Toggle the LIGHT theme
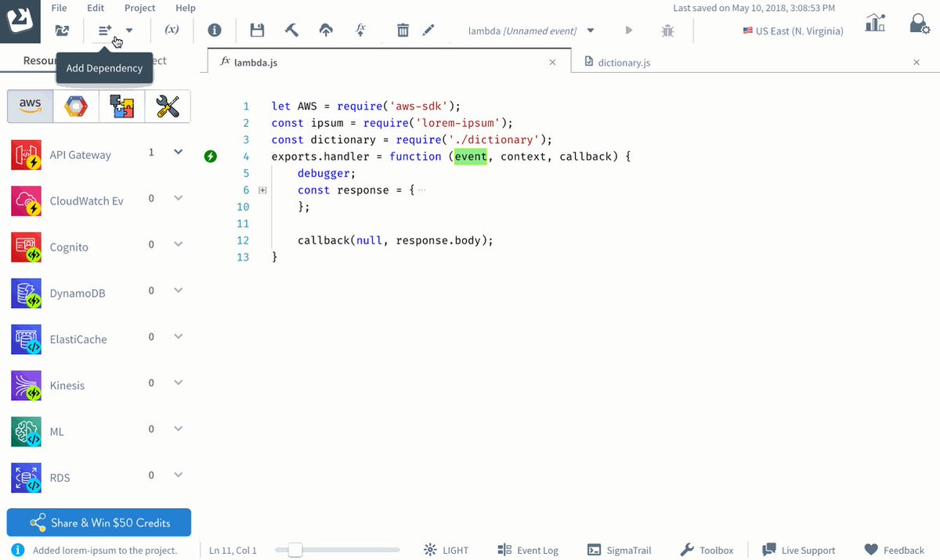The image size is (940, 560). 446,550
